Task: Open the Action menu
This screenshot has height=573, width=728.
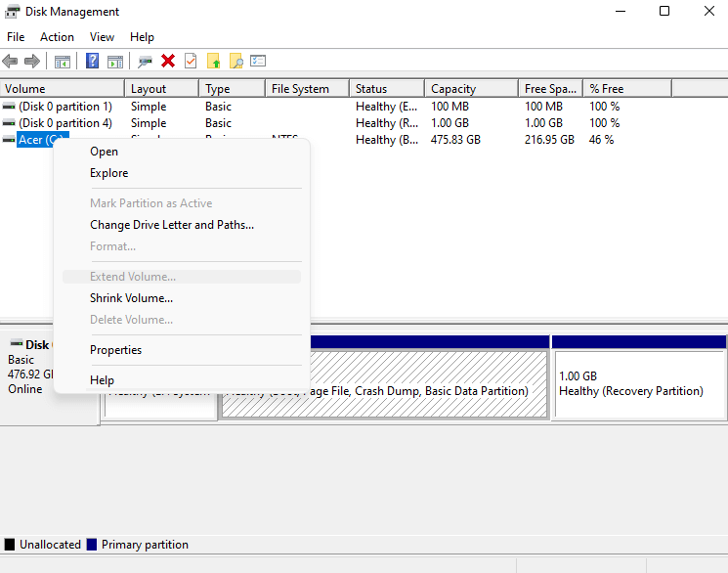Action: [x=57, y=37]
